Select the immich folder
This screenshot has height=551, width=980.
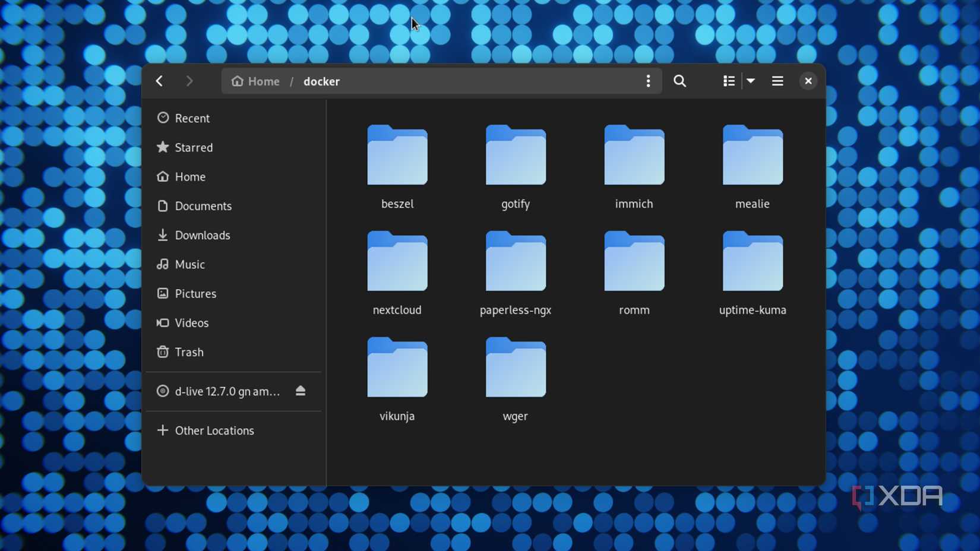633,155
